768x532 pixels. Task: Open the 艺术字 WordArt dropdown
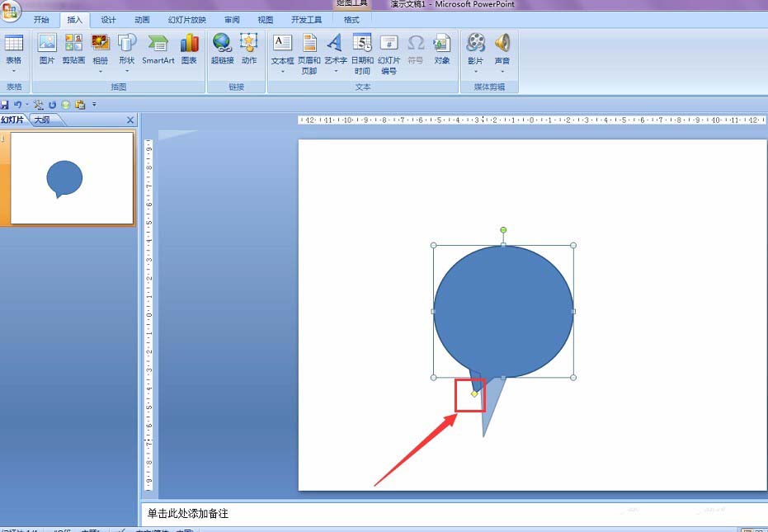click(336, 72)
